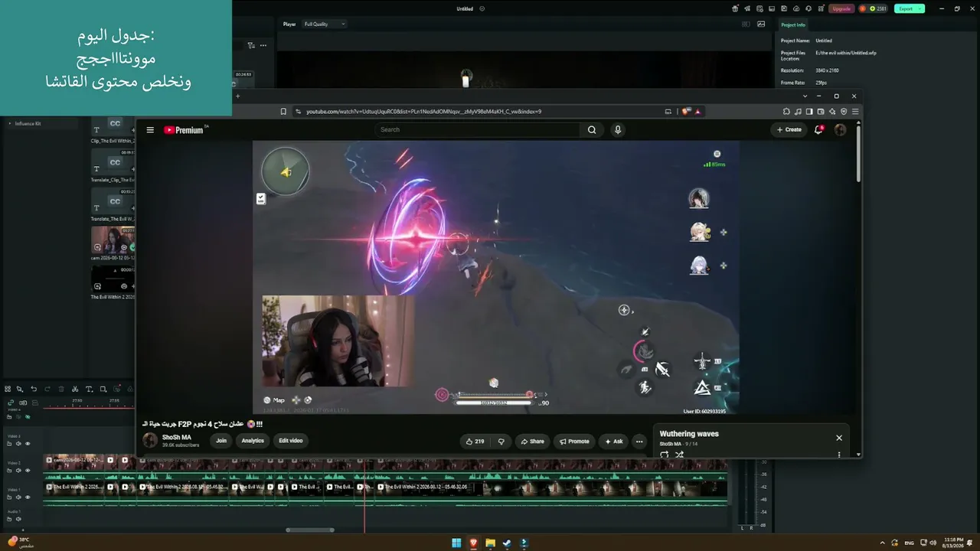Screen dimensions: 980x551
Task: Open the browser media control music-note icon
Action: coord(798,112)
